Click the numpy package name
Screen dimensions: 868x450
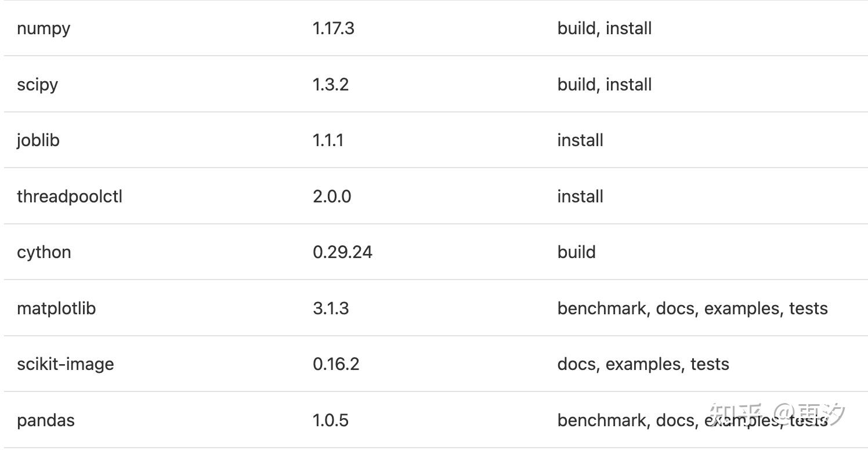tap(44, 28)
